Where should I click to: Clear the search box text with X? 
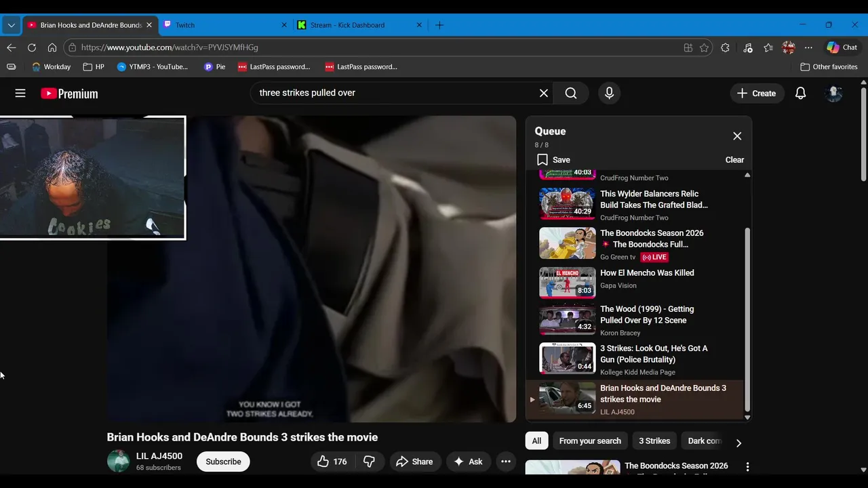click(x=544, y=93)
